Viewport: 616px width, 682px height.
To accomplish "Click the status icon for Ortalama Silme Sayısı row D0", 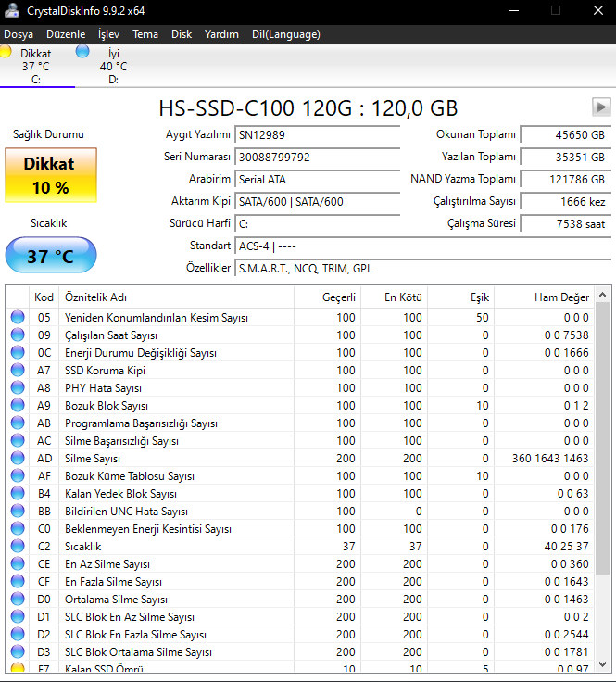I will [x=18, y=599].
